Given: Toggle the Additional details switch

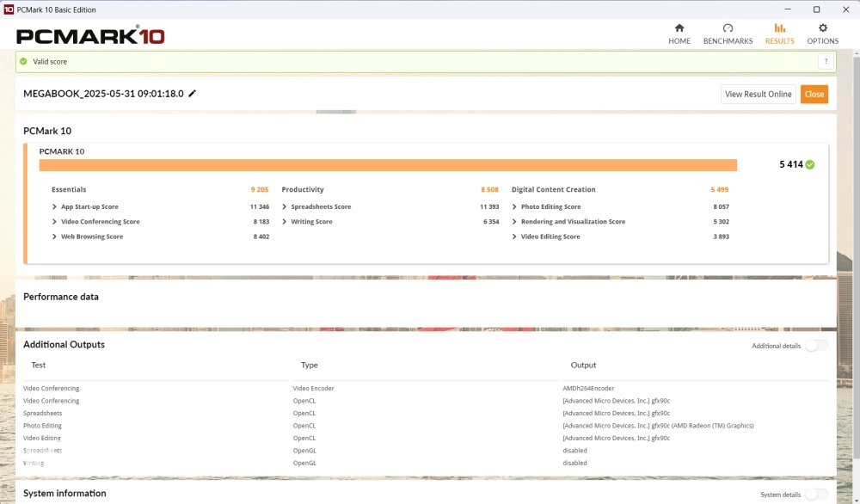Looking at the screenshot, I should tap(815, 346).
